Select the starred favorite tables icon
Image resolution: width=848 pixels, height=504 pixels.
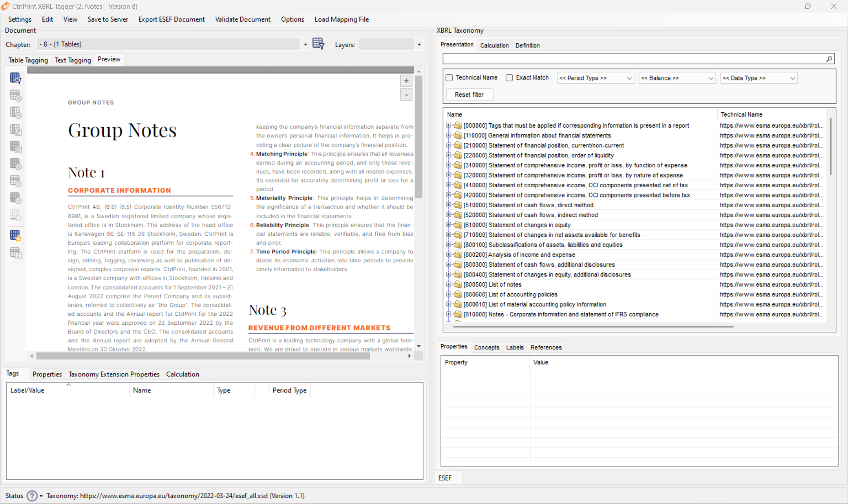click(x=15, y=234)
